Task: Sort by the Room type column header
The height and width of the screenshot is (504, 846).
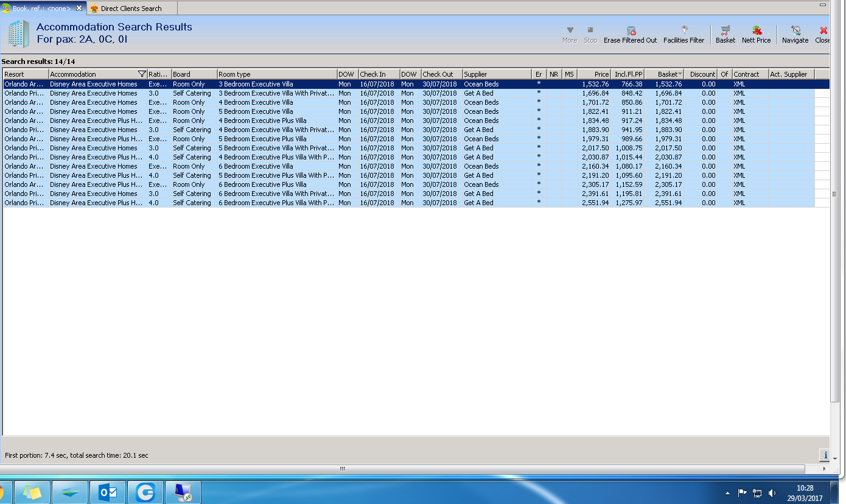Action: click(x=277, y=74)
